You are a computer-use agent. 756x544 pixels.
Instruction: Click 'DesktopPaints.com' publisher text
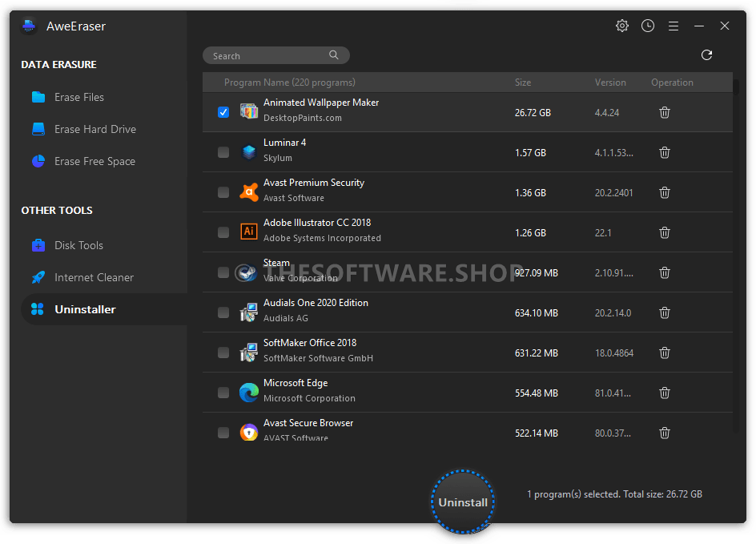[x=302, y=118]
